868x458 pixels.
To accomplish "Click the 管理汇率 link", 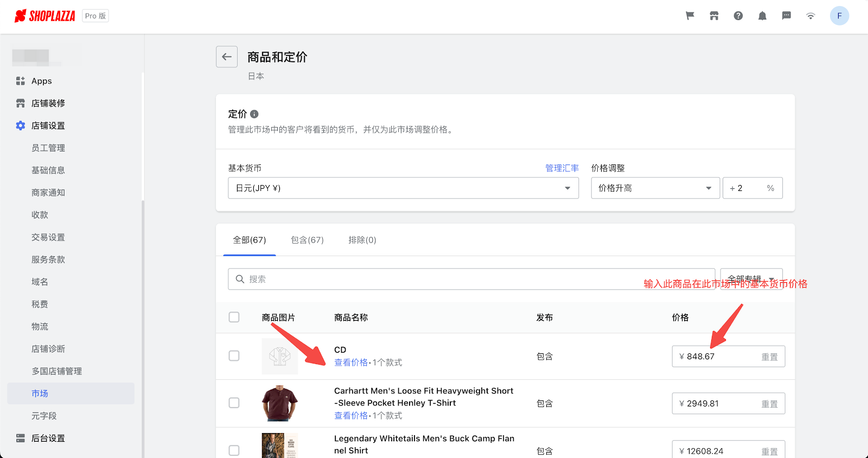I will pos(561,168).
